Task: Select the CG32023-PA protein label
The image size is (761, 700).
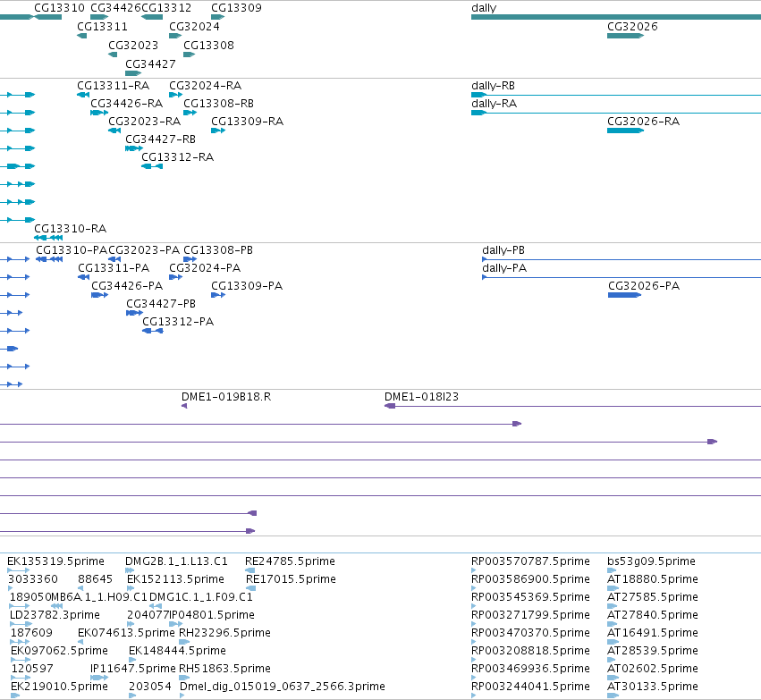Action: tap(144, 249)
